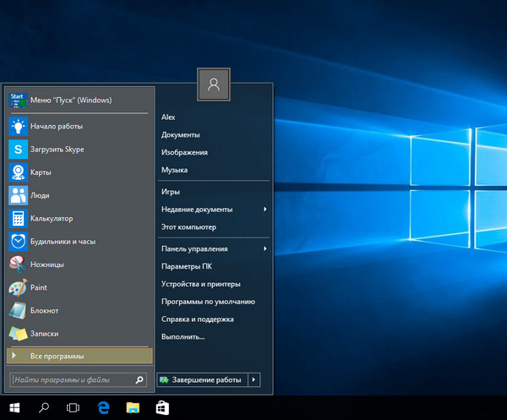This screenshot has width=507, height=420.
Task: Open the shutdown options arrow
Action: (x=255, y=380)
